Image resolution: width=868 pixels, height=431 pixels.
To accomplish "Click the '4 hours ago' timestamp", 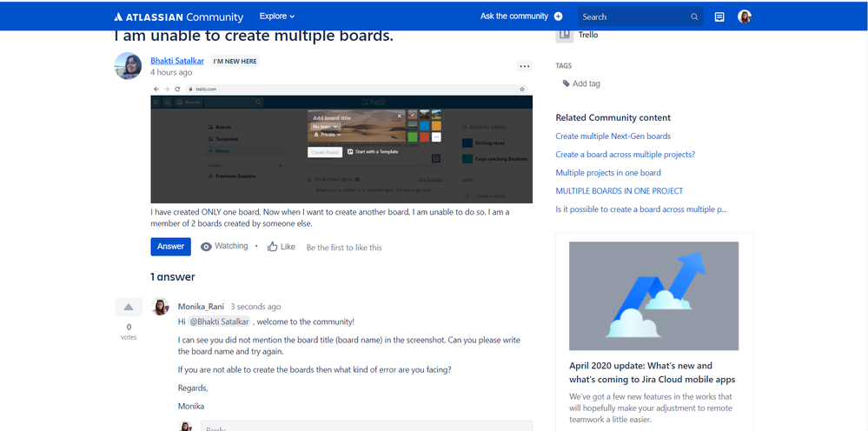I will point(172,72).
